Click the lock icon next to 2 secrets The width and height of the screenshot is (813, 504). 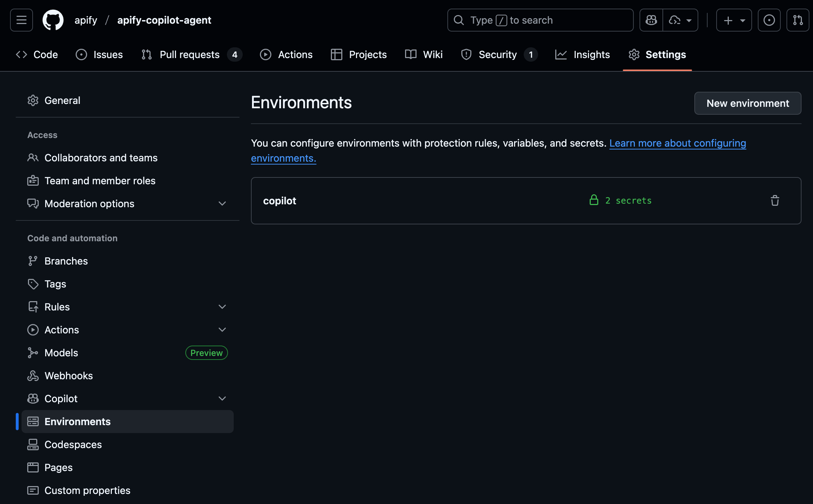pyautogui.click(x=594, y=200)
